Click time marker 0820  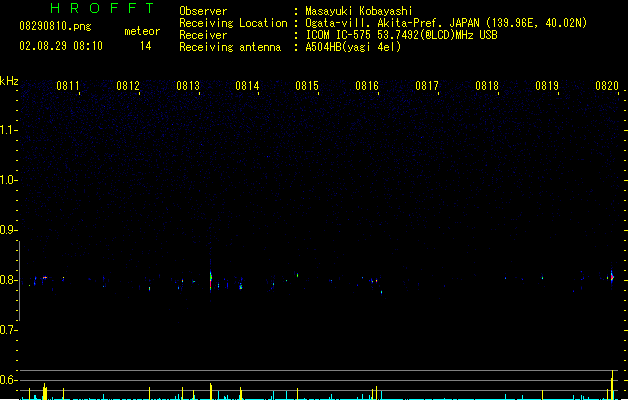[x=607, y=86]
